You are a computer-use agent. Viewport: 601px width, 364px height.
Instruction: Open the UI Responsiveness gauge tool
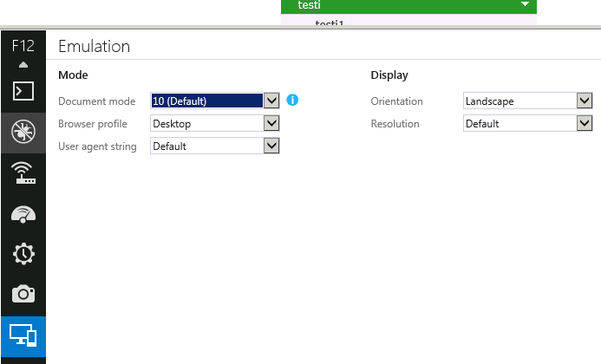click(23, 213)
